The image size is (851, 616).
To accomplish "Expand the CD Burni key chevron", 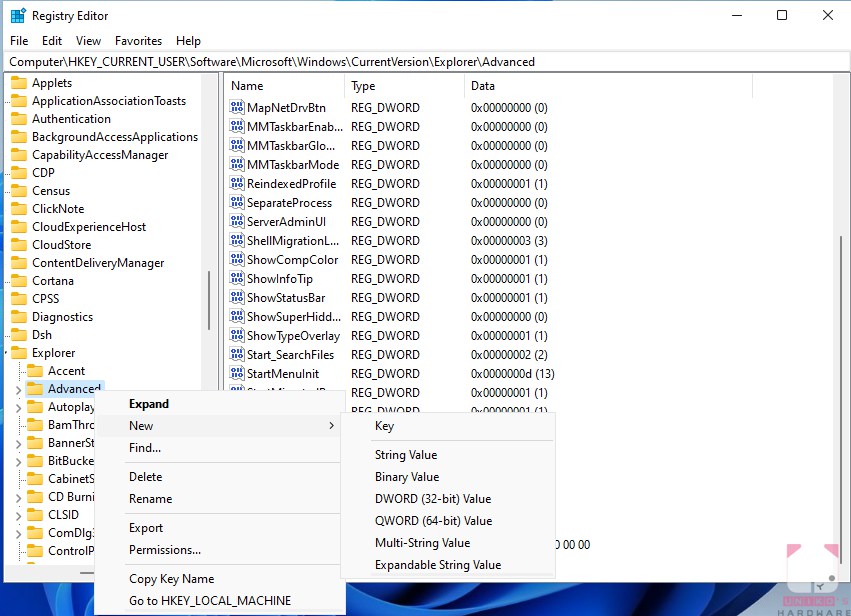I will point(18,498).
